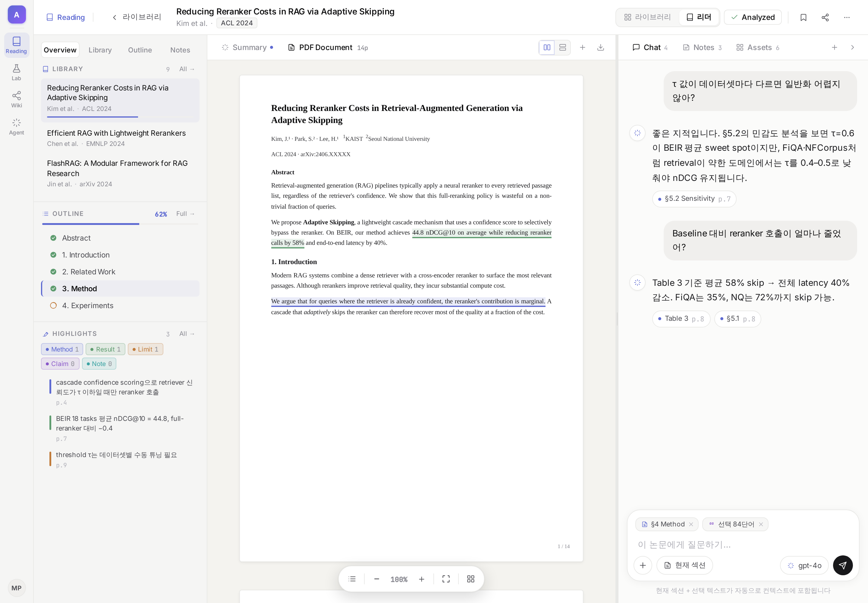Open the Lab section in sidebar
868x603 pixels.
16,72
